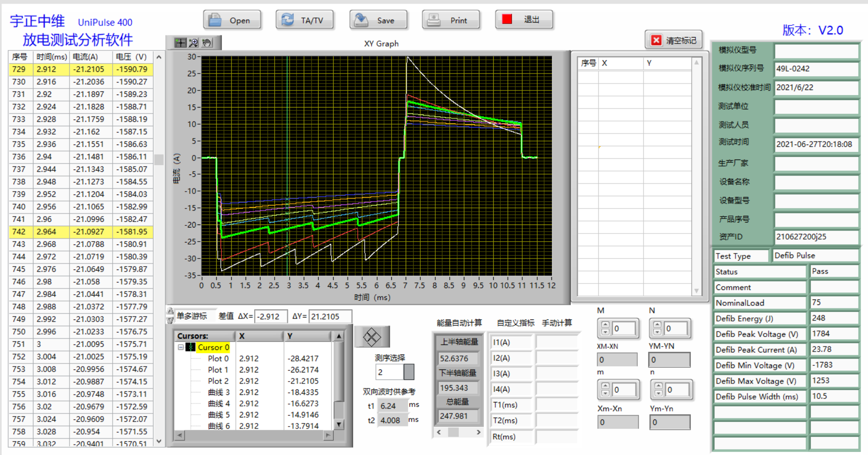868x455 pixels.
Task: Click the diamond cursor mover button
Action: click(372, 337)
